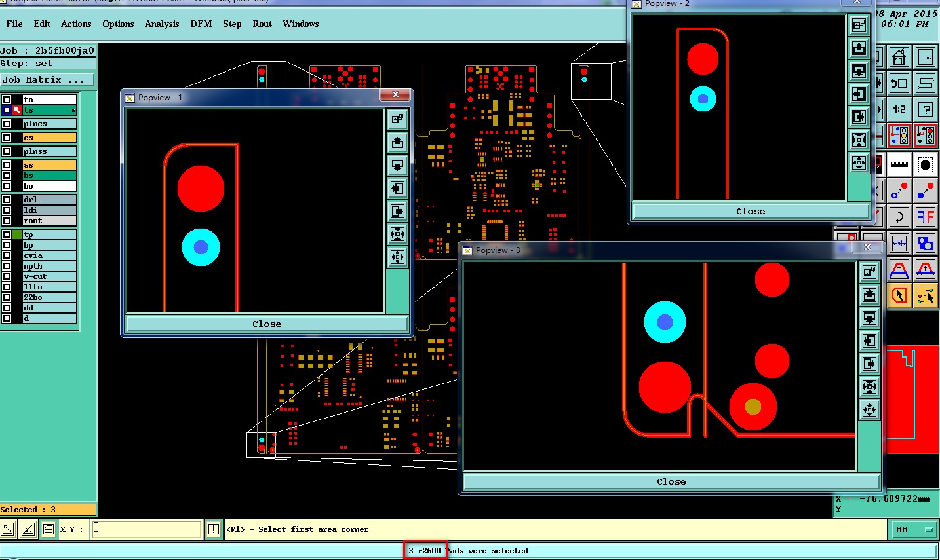Open the Step menu
Screen dimensions: 940x560
point(232,24)
